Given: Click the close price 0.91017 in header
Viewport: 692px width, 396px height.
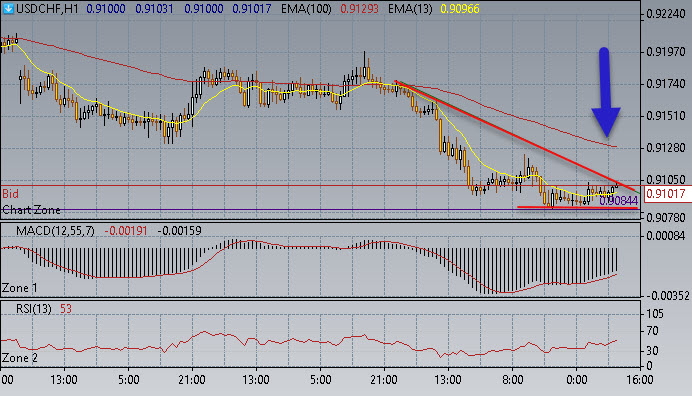Looking at the screenshot, I should click(x=252, y=9).
